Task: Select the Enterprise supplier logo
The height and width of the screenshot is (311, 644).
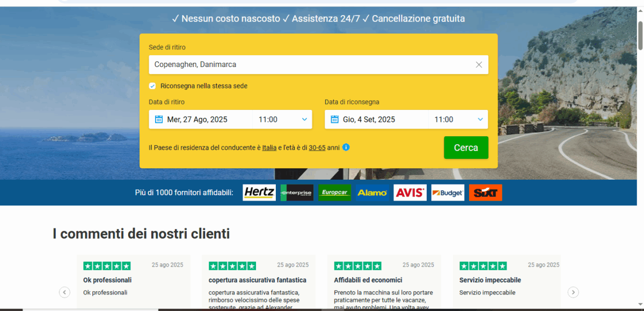Action: point(297,192)
